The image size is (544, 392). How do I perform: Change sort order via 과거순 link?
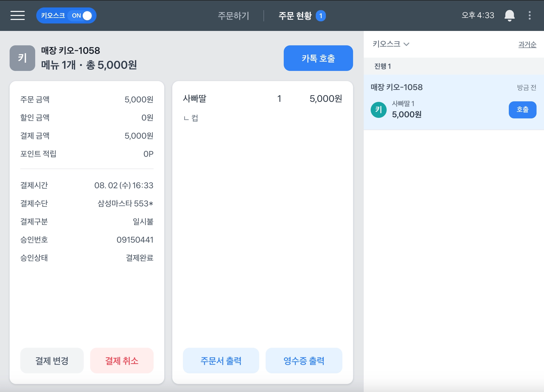click(527, 44)
